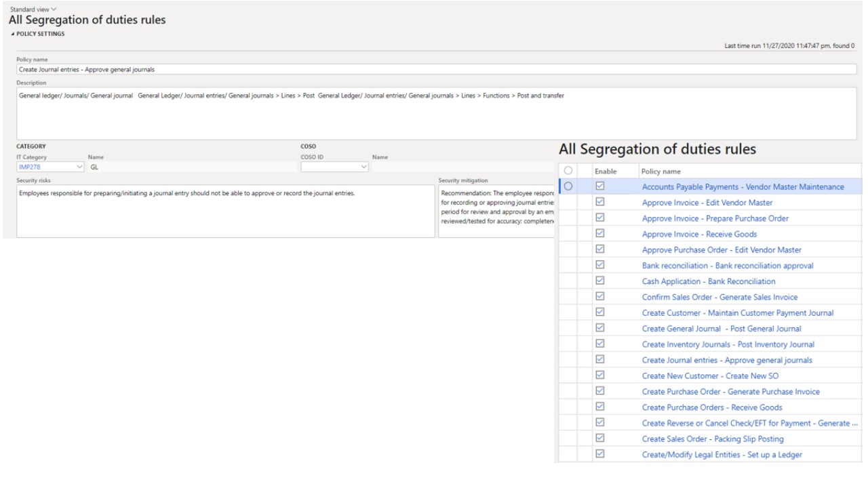Open Create Reverse or Cancel Check/EFT for Payment link
This screenshot has height=488, width=868.
[750, 423]
